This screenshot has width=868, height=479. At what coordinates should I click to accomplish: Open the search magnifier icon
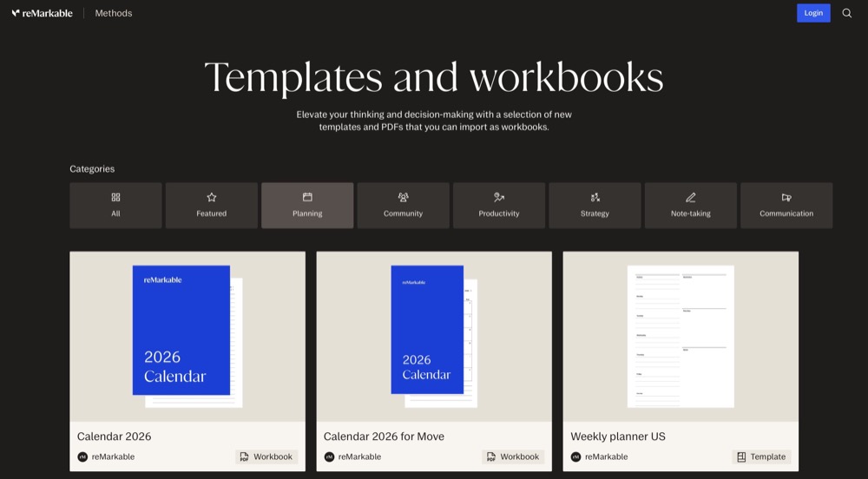coord(846,13)
